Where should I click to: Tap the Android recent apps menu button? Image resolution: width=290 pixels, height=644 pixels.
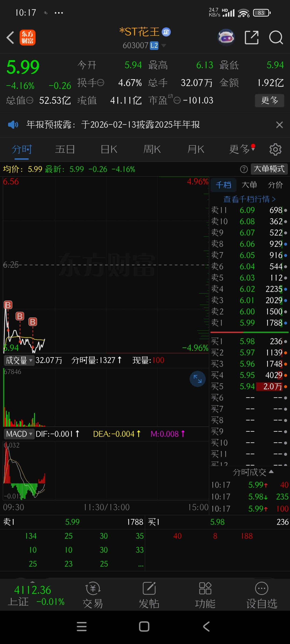[x=82, y=627]
